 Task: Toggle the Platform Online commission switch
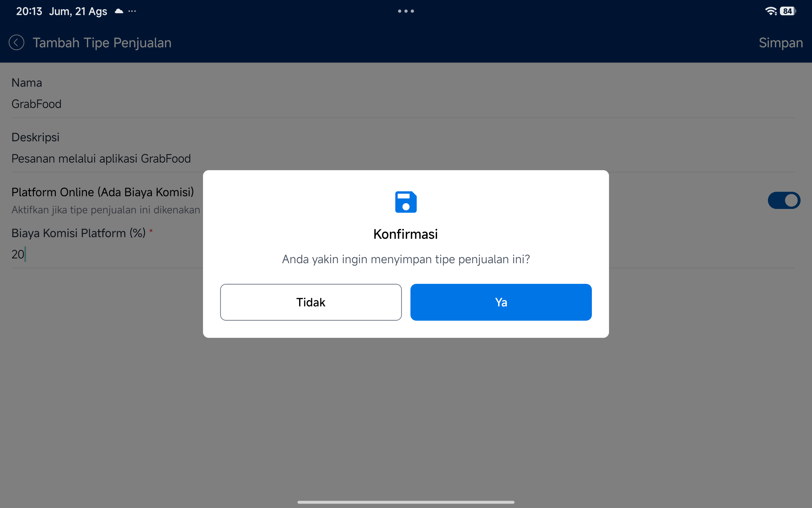pos(784,200)
